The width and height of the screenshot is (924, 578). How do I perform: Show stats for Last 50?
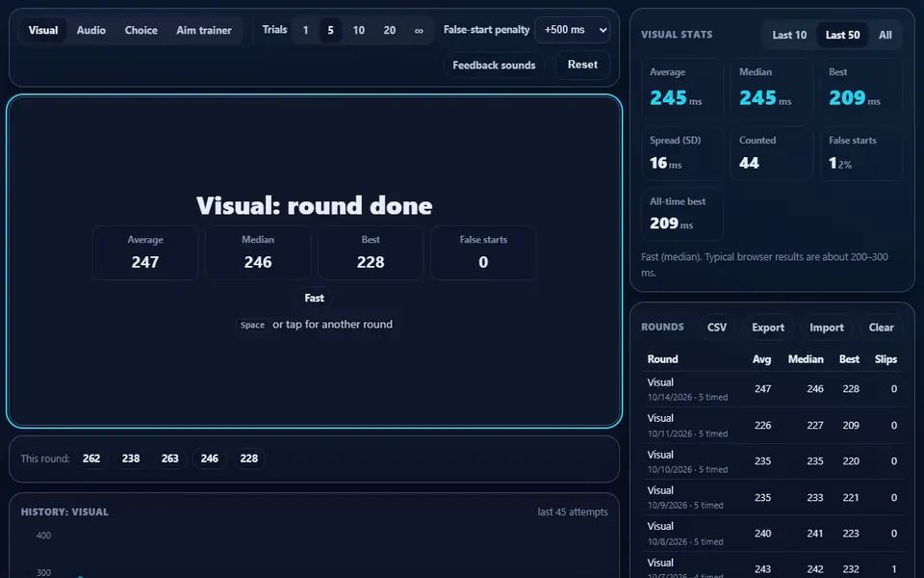click(x=842, y=35)
